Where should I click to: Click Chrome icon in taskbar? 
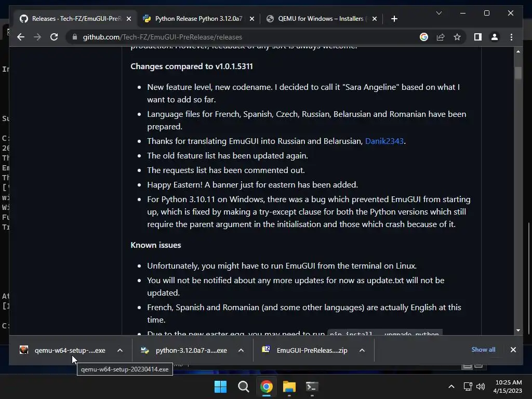tap(267, 387)
